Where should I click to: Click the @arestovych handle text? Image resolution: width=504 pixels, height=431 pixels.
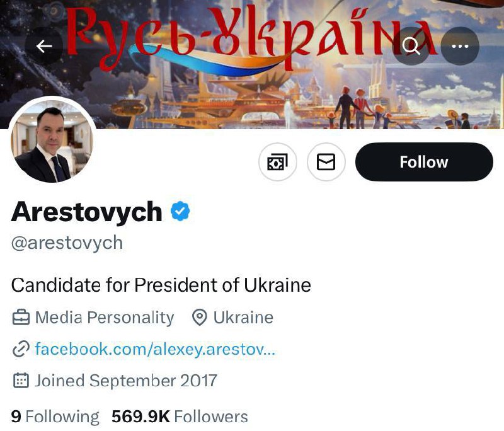[x=67, y=243]
